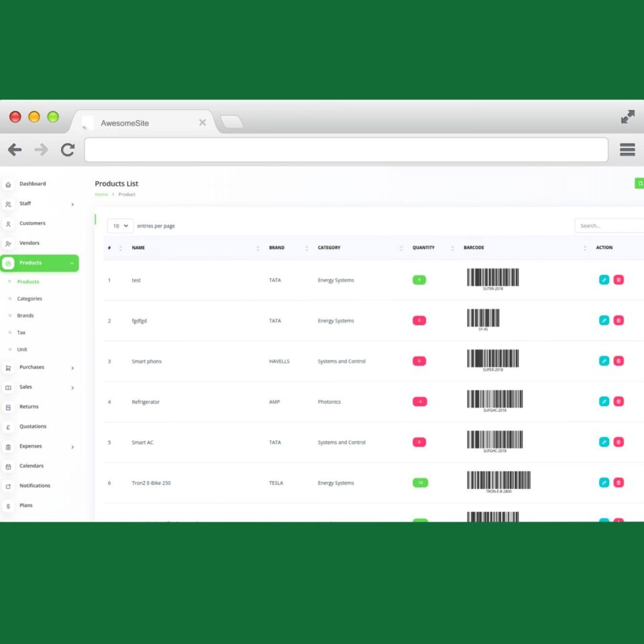
Task: Click the browser address bar
Action: 346,150
